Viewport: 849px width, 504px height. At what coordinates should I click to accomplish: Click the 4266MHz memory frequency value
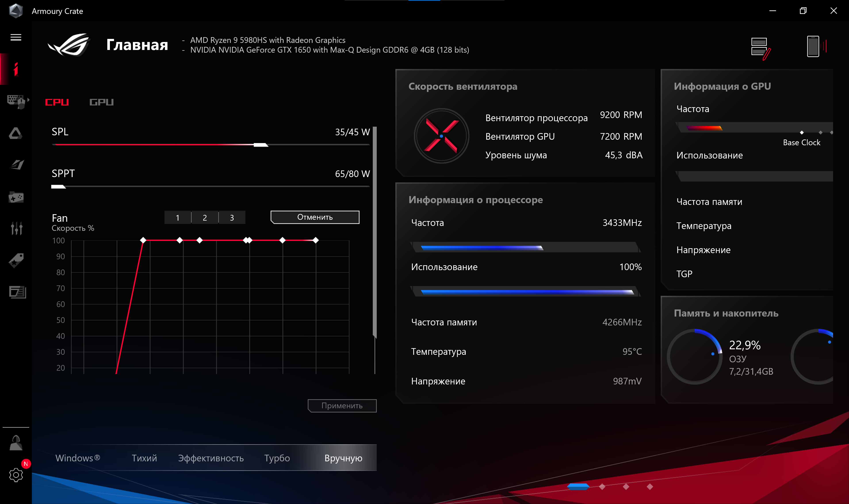click(x=622, y=322)
